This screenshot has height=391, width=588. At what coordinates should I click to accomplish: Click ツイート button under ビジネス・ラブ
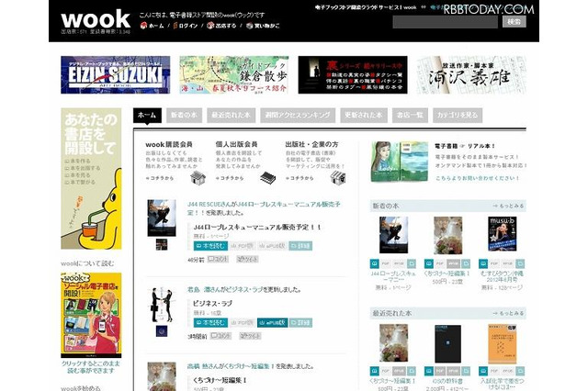[250, 336]
